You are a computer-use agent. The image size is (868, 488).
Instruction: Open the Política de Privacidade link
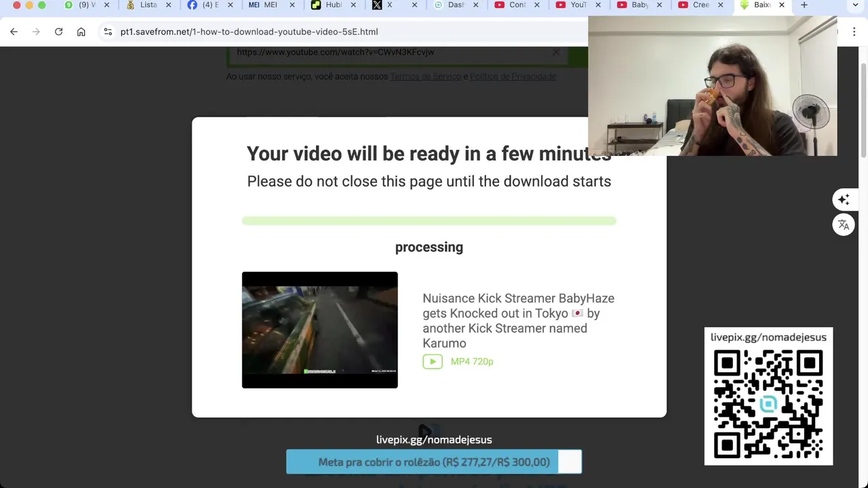[x=513, y=77]
